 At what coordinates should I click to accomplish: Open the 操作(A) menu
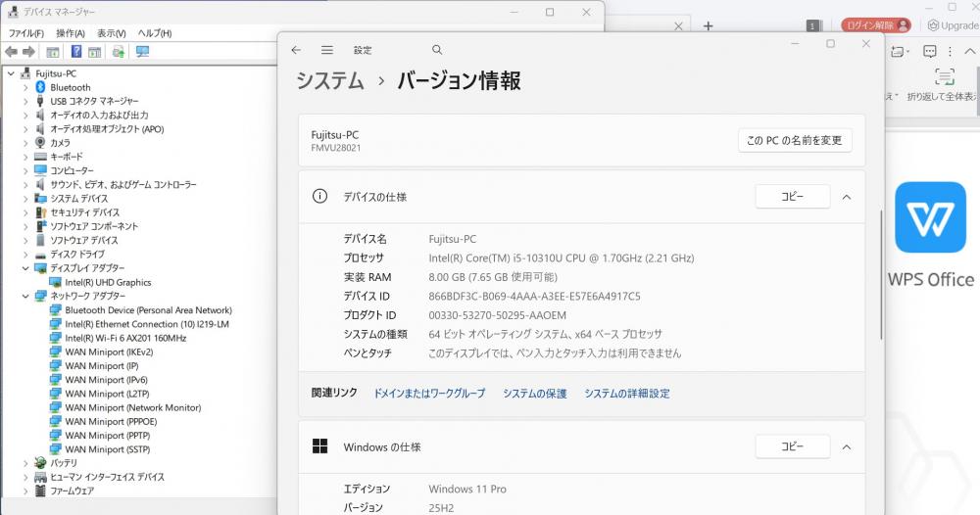pos(71,33)
